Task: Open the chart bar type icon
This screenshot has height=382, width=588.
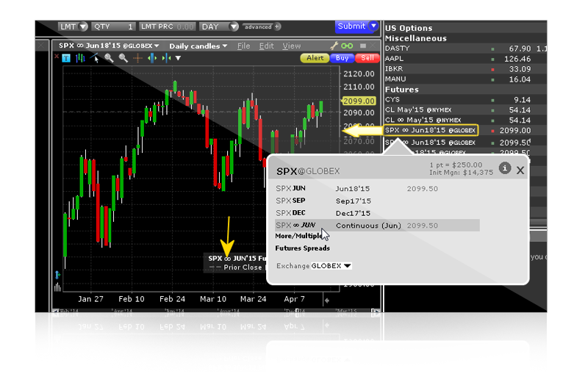Action: pyautogui.click(x=80, y=58)
